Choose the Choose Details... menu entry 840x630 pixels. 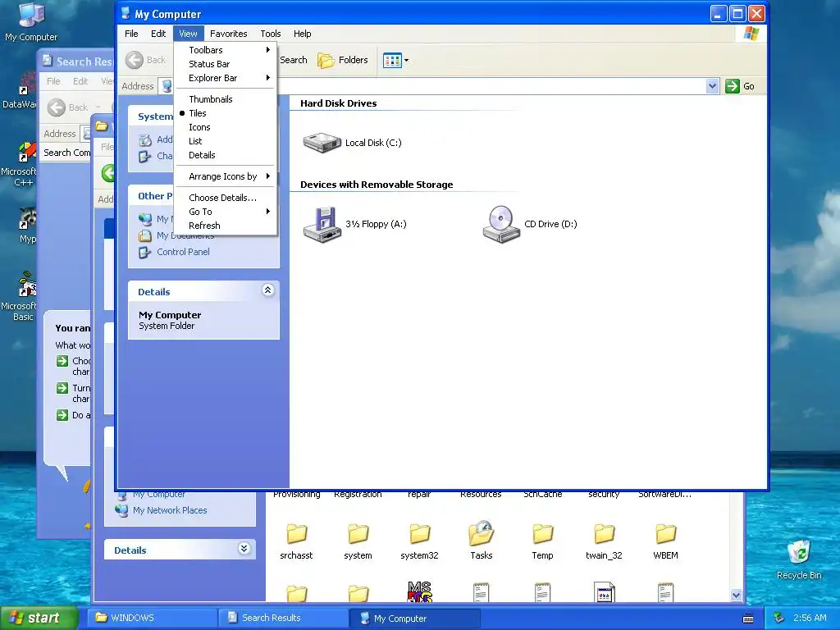[226, 198]
